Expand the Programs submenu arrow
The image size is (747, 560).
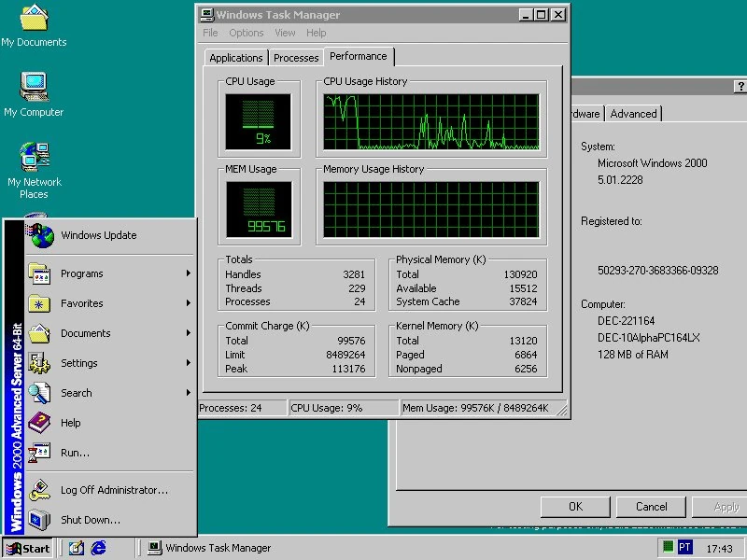pos(189,273)
